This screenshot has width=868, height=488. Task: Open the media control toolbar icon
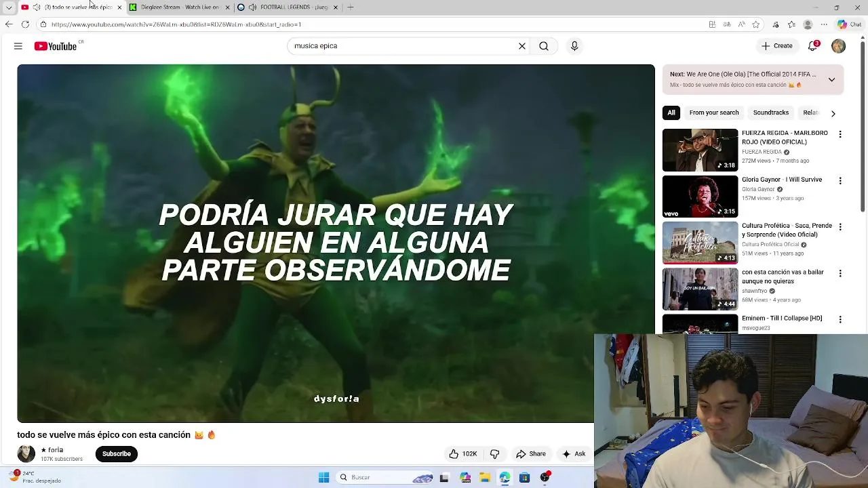pyautogui.click(x=776, y=24)
